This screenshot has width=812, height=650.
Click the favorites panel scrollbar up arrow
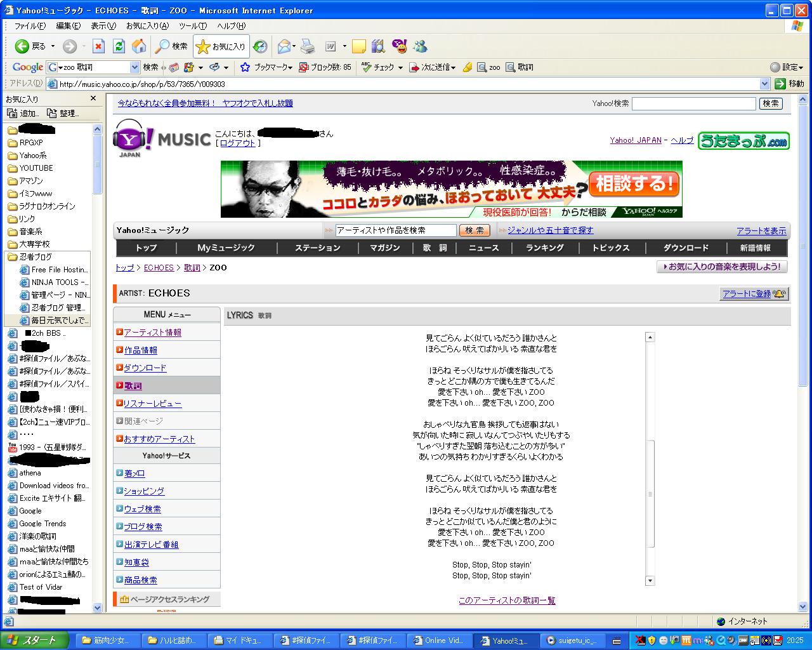[97, 129]
